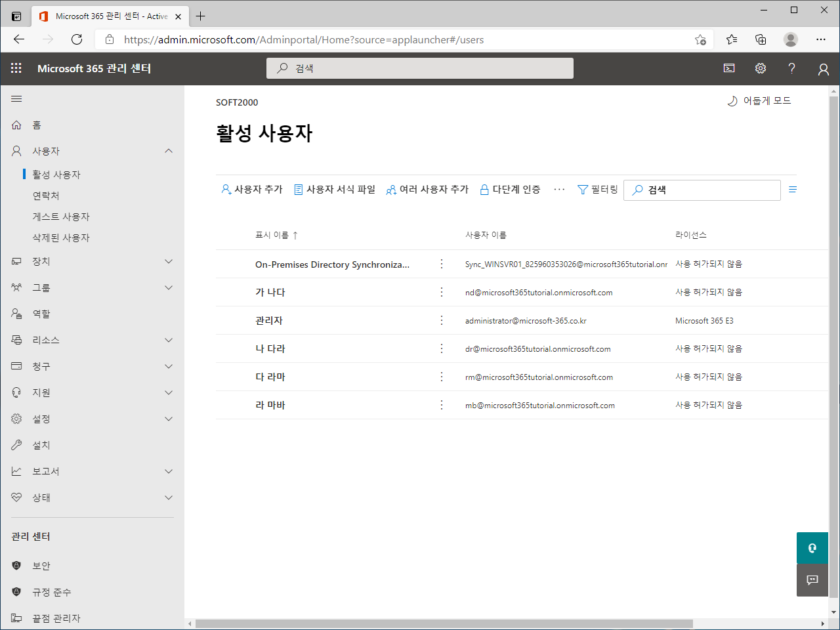Open the feedback chat button
The image size is (840, 630).
pos(812,580)
